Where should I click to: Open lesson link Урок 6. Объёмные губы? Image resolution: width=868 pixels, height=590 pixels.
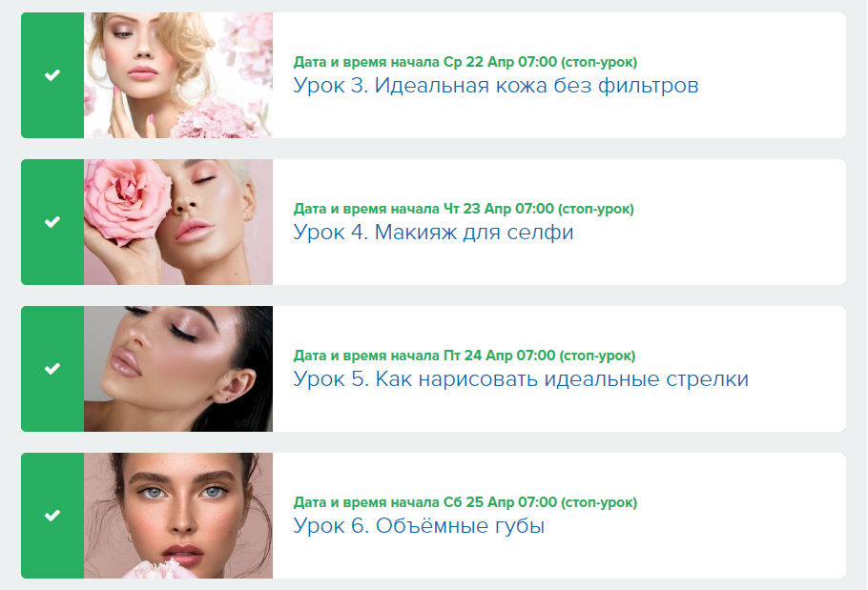(x=419, y=526)
